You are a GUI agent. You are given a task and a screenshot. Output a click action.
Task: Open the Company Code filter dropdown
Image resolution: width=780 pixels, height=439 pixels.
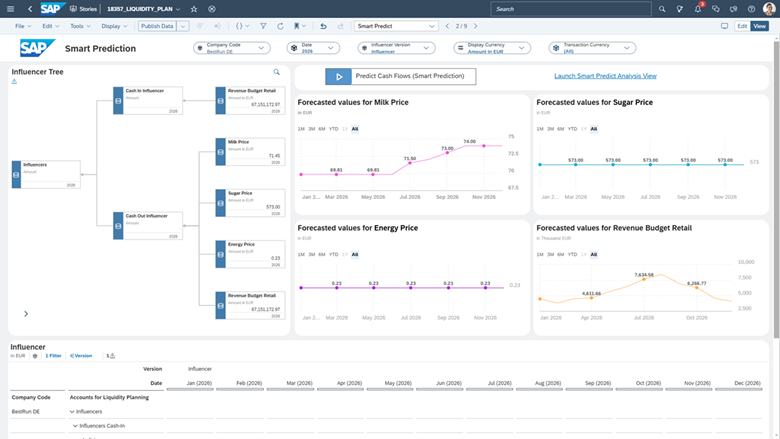[232, 48]
